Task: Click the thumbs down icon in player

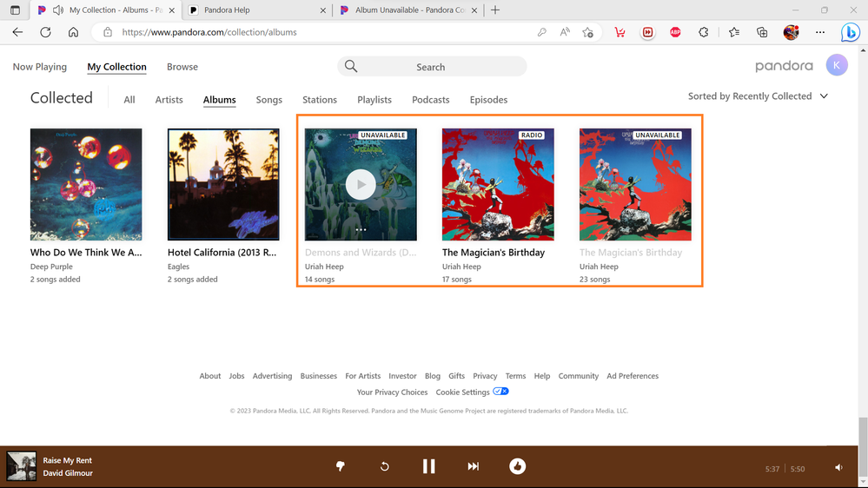Action: (x=341, y=466)
